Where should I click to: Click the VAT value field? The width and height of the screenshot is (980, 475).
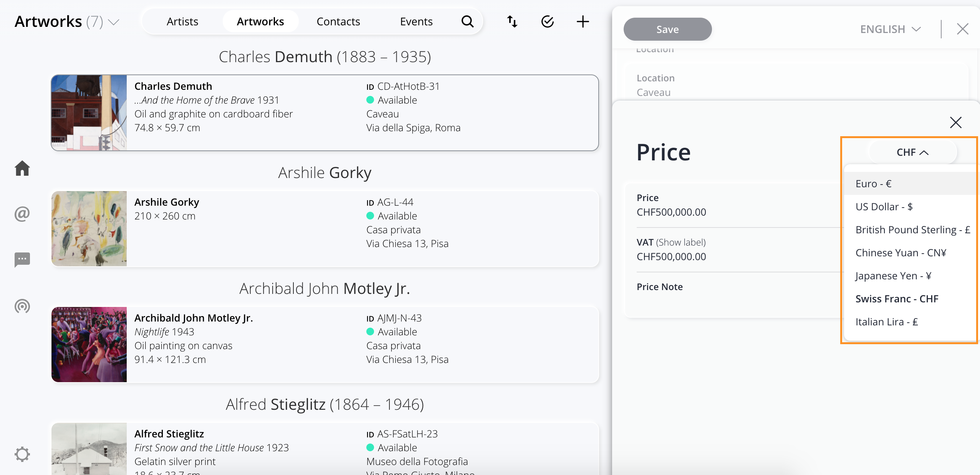(671, 256)
